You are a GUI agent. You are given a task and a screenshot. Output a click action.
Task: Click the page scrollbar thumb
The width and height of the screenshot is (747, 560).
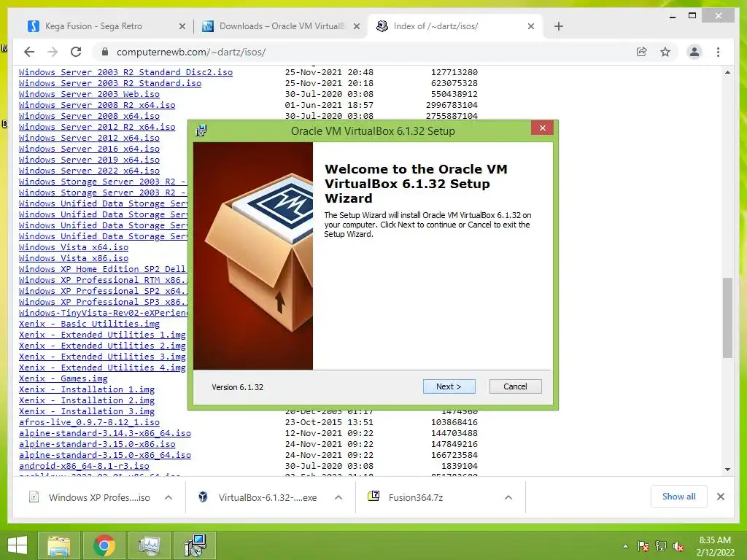click(727, 317)
